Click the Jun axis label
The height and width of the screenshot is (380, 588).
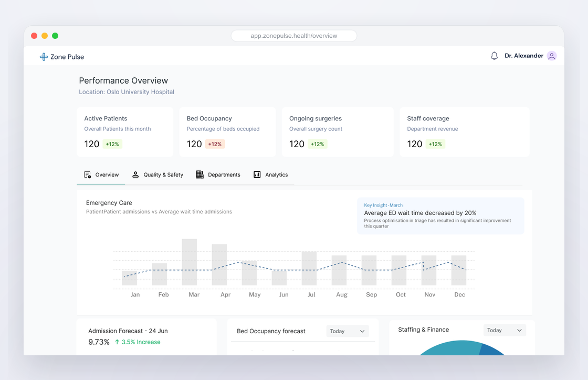[x=284, y=294]
